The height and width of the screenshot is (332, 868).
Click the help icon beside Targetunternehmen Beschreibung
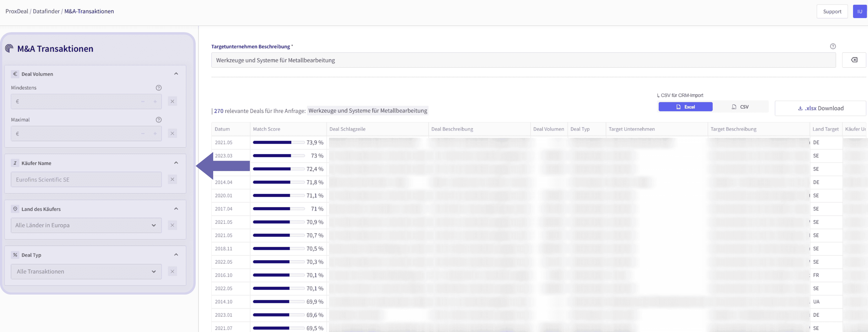click(833, 46)
